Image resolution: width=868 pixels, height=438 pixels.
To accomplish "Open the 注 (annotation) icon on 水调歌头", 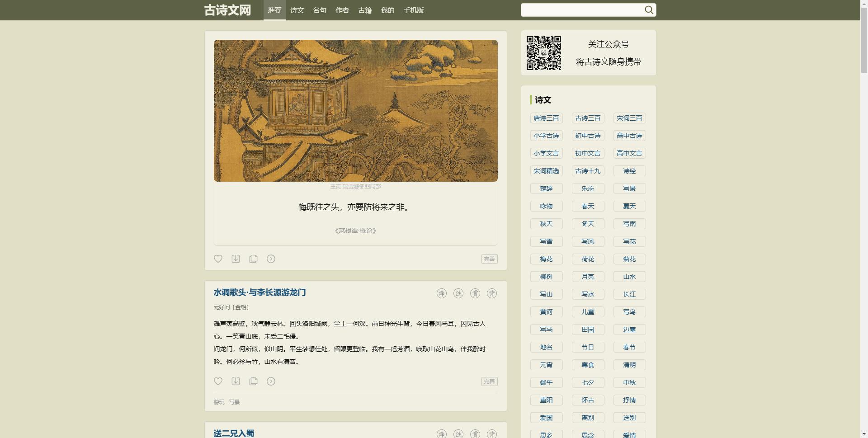I will tap(458, 293).
